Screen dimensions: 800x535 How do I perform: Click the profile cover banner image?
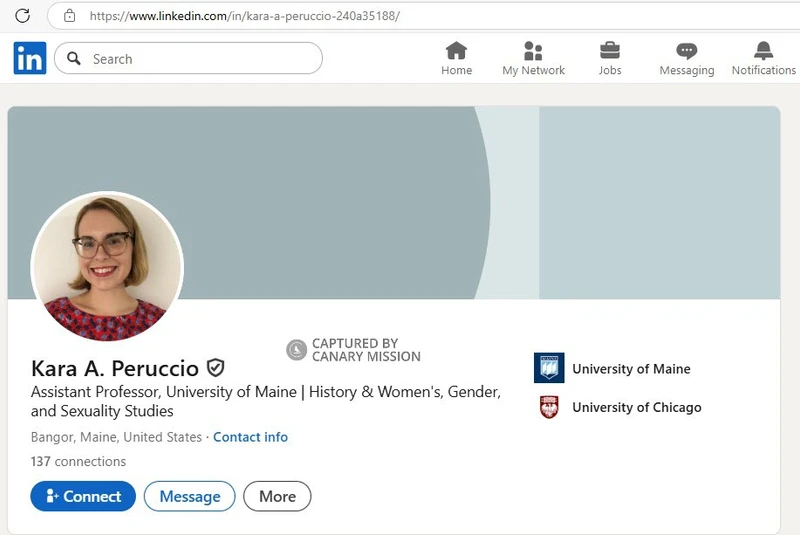click(393, 202)
